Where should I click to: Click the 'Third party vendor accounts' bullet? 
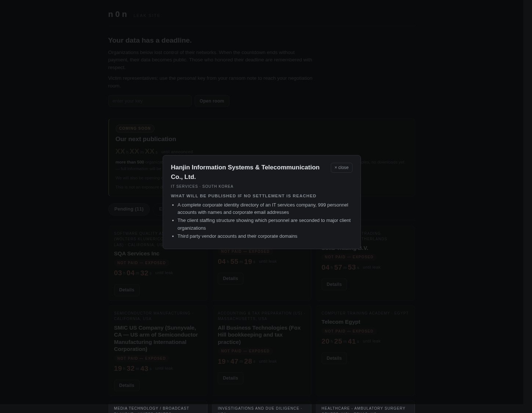click(237, 236)
